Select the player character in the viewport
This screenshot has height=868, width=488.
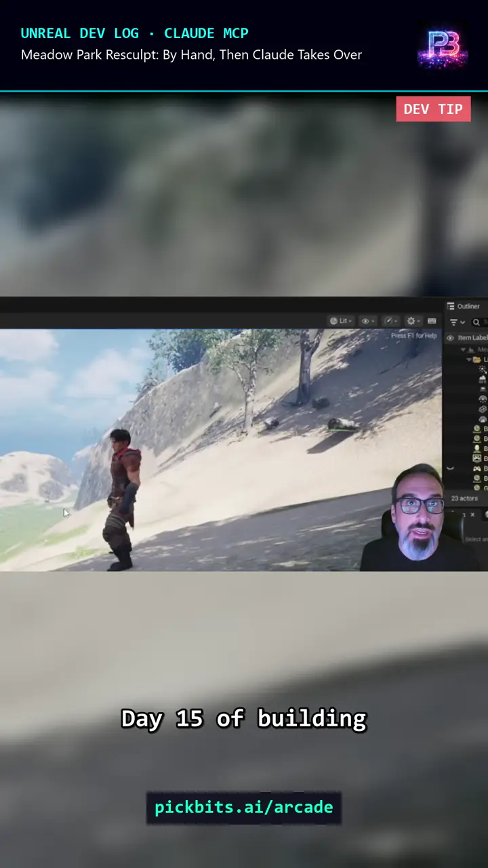pos(122,499)
